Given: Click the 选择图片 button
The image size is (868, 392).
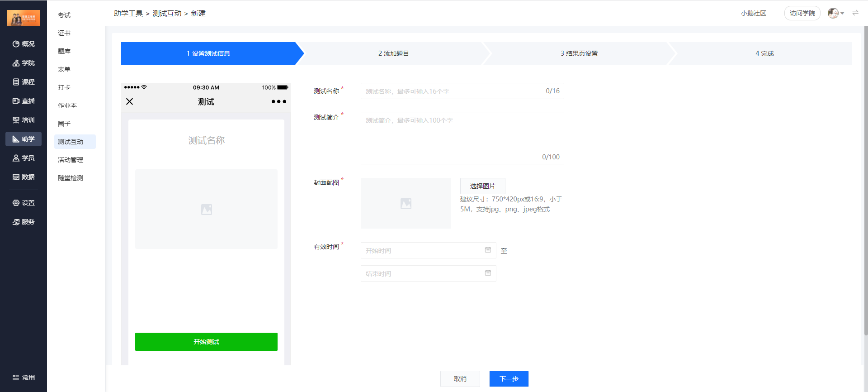Looking at the screenshot, I should [482, 186].
